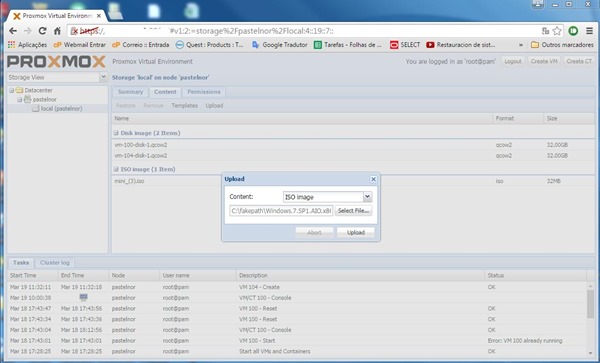Select the VM 100 - Start task row
600x363 pixels.
pyautogui.click(x=297, y=341)
